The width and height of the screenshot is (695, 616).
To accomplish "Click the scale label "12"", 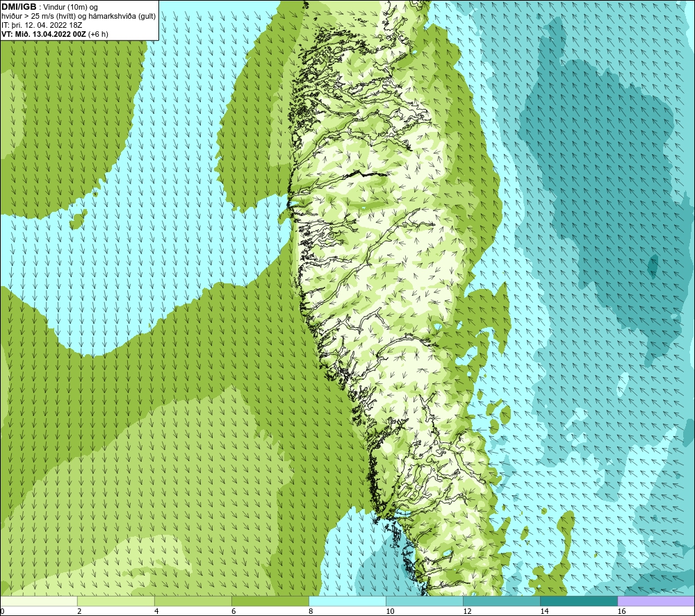I will click(467, 611).
